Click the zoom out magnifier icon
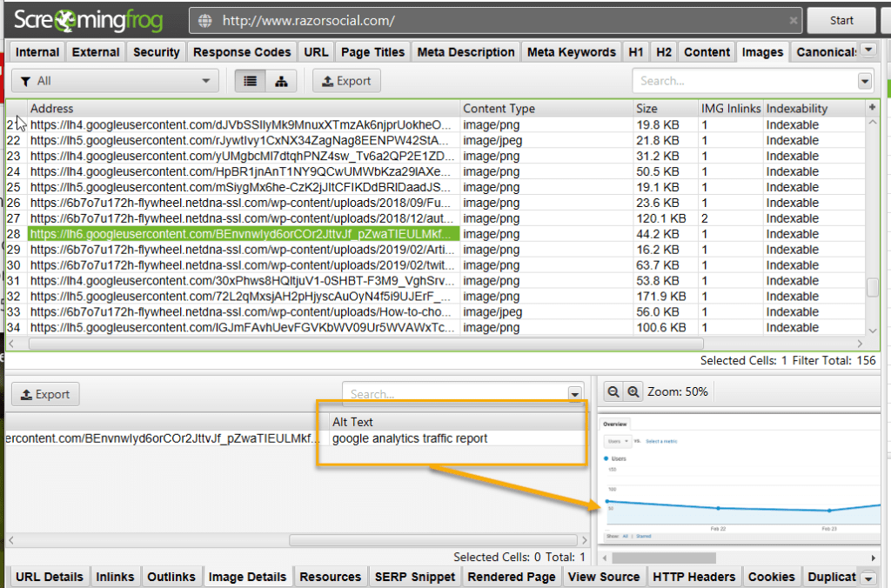Screen dimensions: 891x588 (613, 392)
